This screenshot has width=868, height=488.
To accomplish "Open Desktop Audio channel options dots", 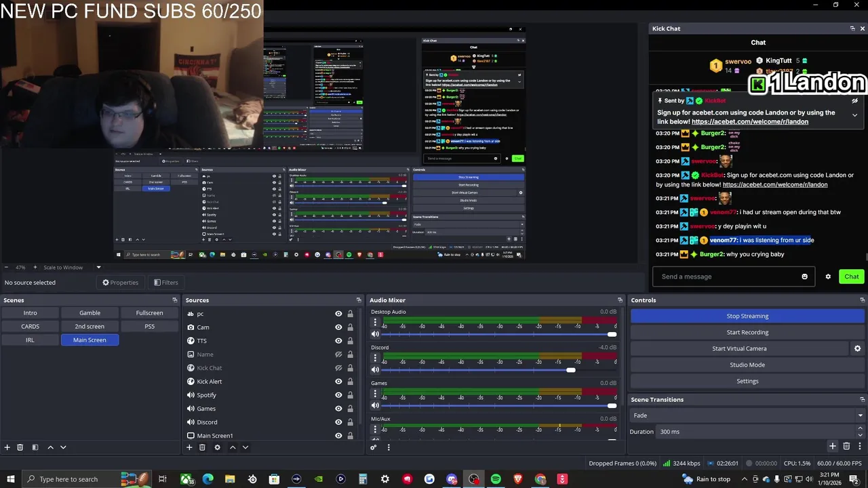I will click(x=375, y=323).
